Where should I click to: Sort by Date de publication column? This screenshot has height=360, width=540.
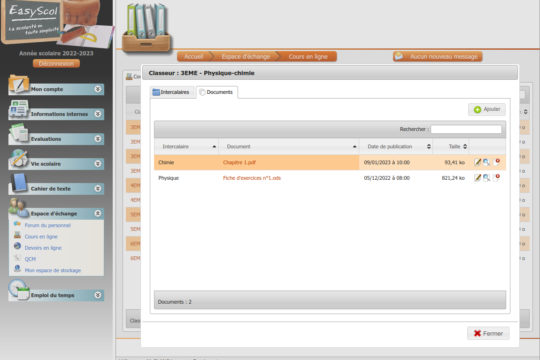coord(396,146)
